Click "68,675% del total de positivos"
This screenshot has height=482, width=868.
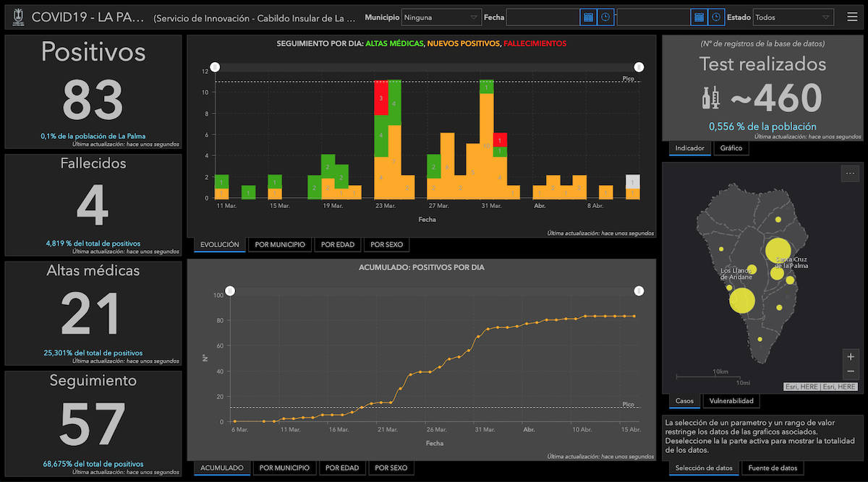[x=93, y=463]
